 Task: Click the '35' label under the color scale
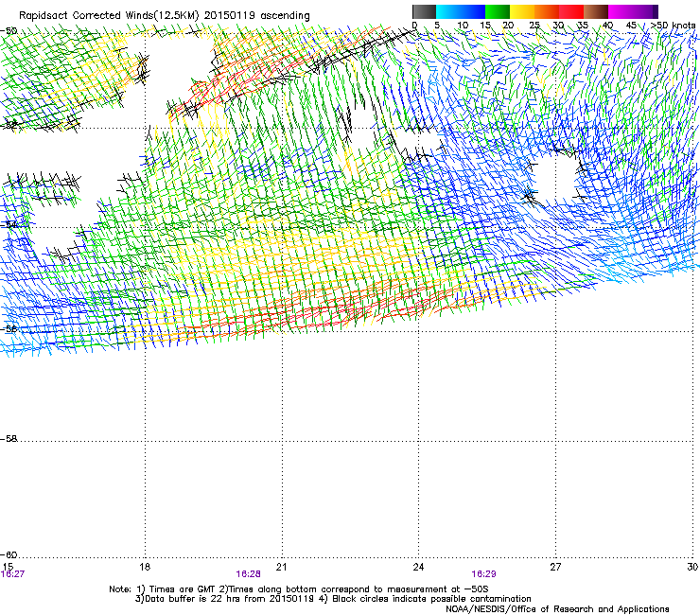point(583,25)
